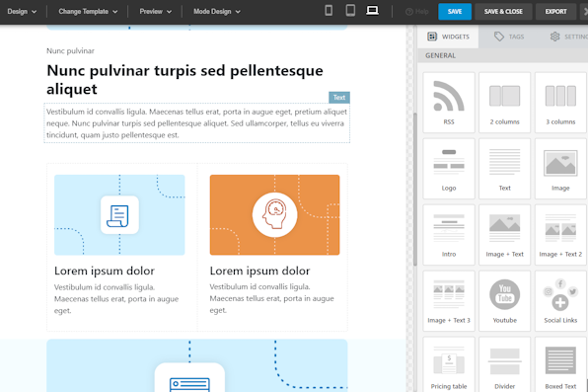
Task: Select the Logo widget
Action: tap(449, 169)
